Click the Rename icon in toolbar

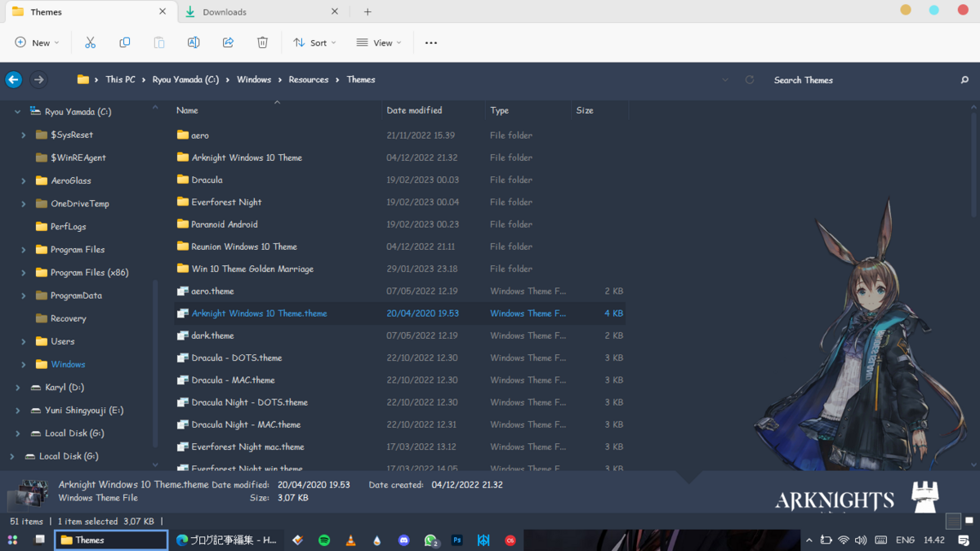coord(194,42)
